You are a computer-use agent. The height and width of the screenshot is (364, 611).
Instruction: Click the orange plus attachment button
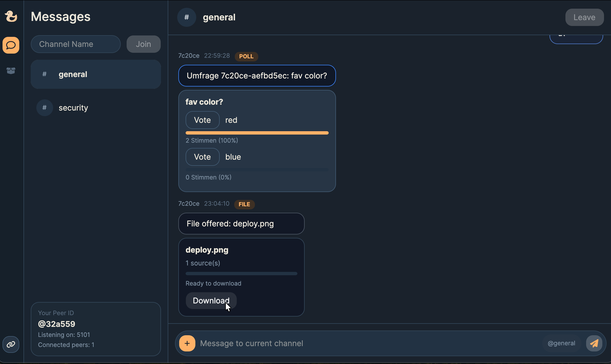click(x=187, y=343)
